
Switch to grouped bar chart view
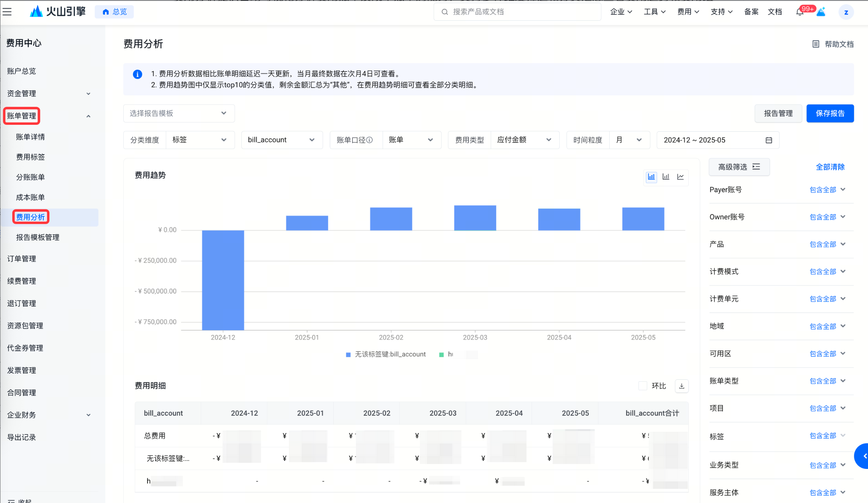(x=666, y=177)
